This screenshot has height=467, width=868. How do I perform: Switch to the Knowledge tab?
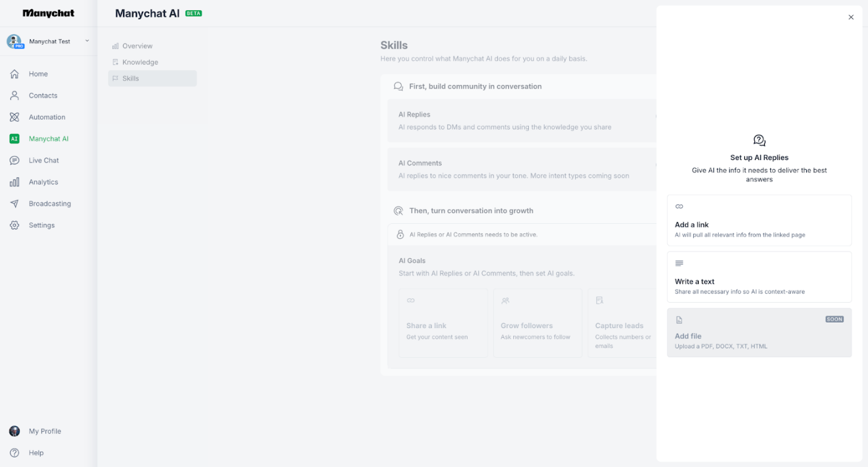coord(141,62)
